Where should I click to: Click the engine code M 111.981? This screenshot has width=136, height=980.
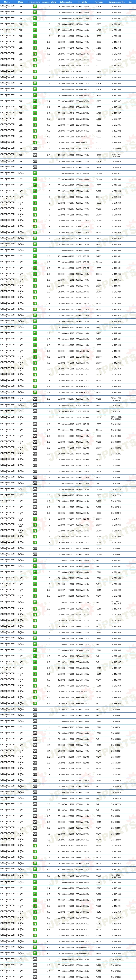116,286
